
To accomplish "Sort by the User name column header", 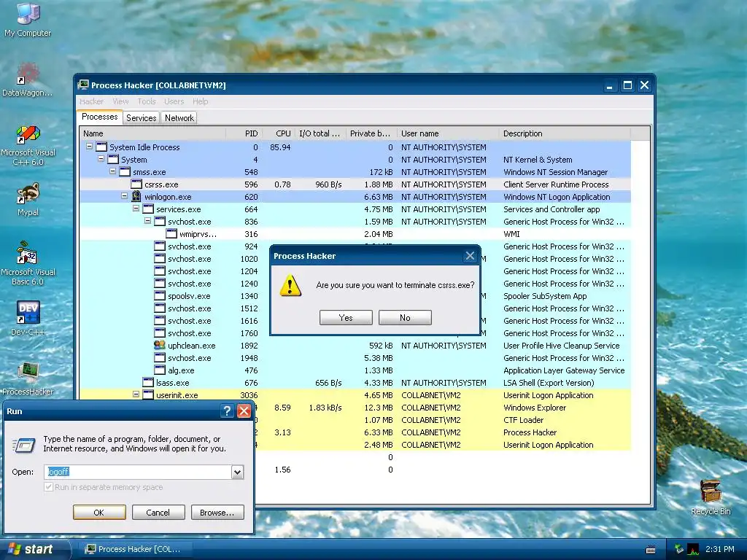I will 448,133.
